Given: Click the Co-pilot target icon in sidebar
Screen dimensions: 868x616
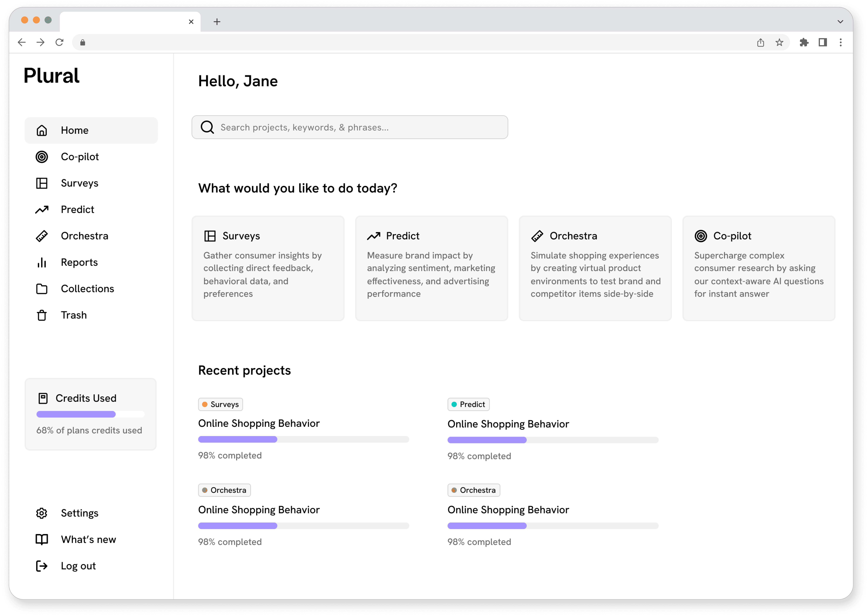Looking at the screenshot, I should [42, 157].
